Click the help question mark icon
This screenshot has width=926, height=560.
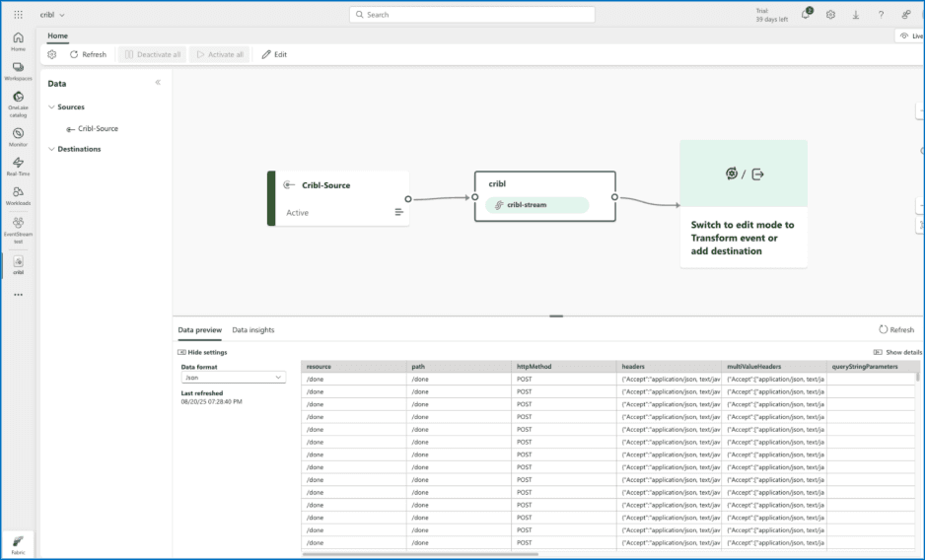[881, 15]
